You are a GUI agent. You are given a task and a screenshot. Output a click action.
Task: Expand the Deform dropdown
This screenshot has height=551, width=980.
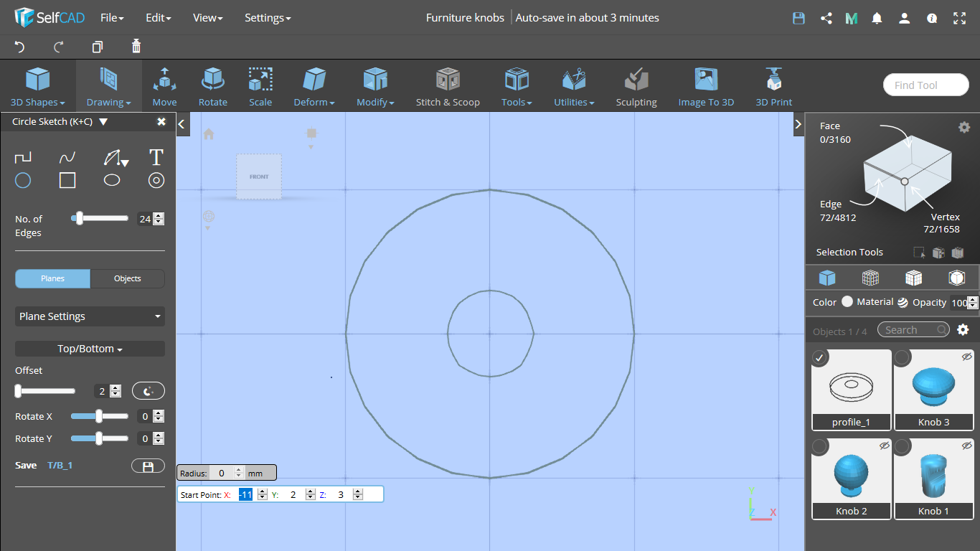[x=314, y=86]
